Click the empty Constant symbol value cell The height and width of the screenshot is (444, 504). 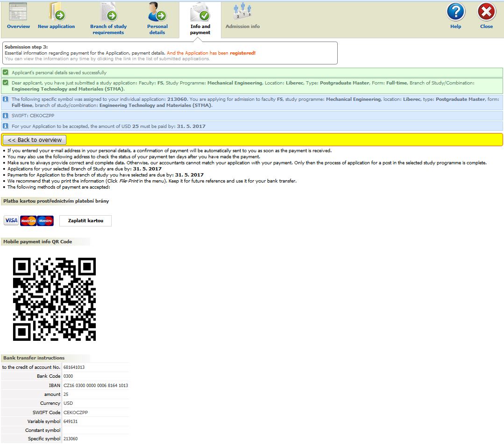[96, 430]
